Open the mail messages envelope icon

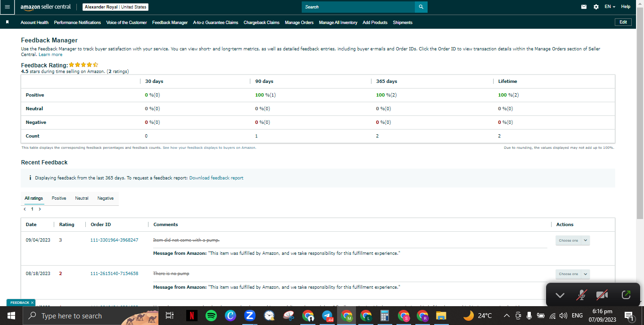point(584,7)
